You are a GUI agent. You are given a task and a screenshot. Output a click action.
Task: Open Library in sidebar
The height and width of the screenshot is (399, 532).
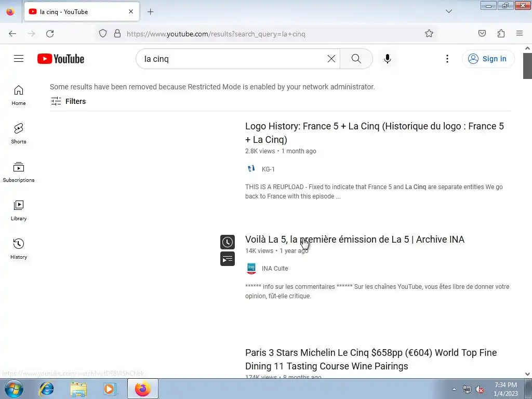click(x=19, y=211)
